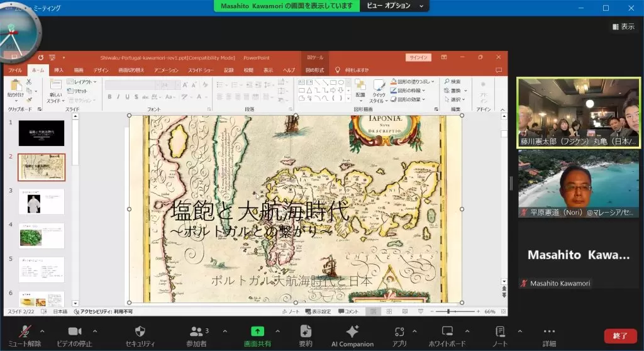This screenshot has height=351, width=644.
Task: Click the Tell Me (何をしますか) search box
Action: pos(357,70)
